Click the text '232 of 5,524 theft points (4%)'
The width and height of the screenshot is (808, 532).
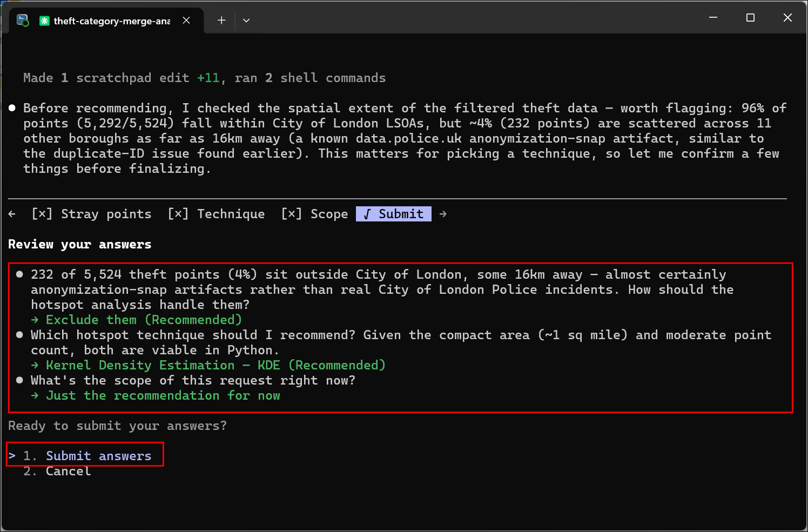[x=144, y=274]
